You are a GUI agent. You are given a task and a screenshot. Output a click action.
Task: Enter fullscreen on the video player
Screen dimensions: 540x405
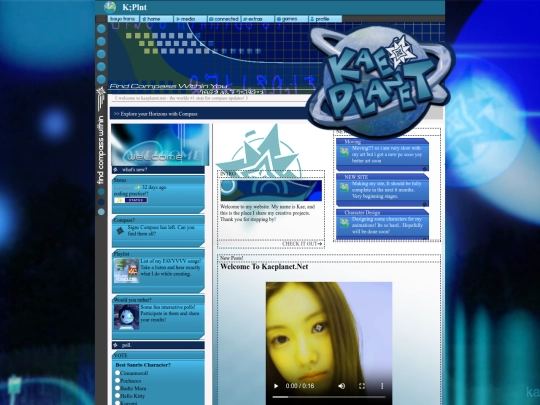pos(362,386)
